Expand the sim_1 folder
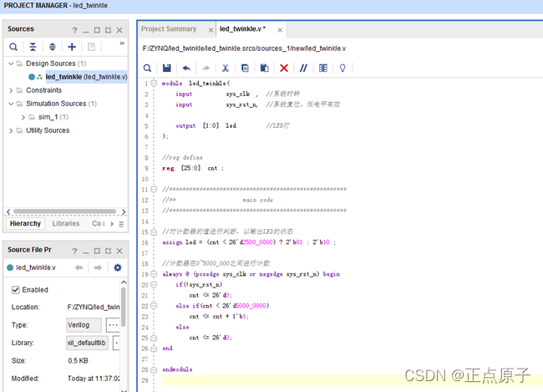 click(23, 117)
